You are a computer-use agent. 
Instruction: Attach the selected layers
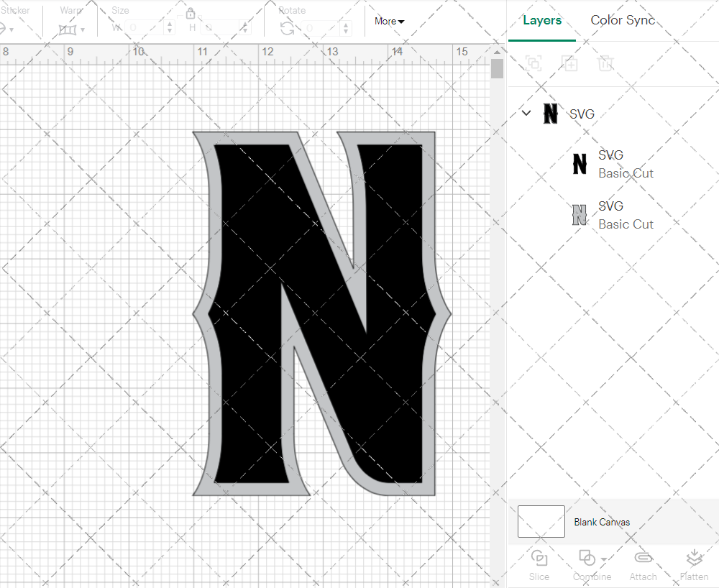tap(643, 564)
